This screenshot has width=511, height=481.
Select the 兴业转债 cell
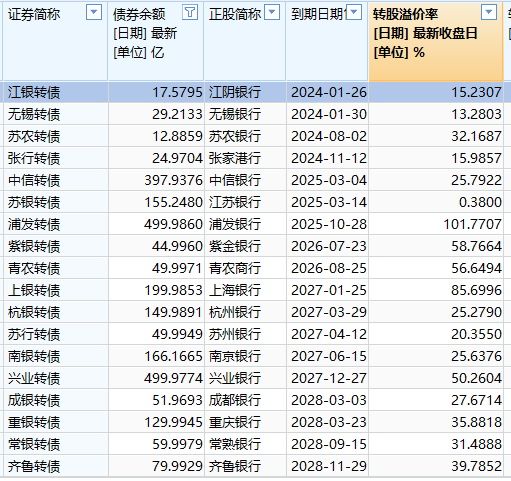(56, 378)
